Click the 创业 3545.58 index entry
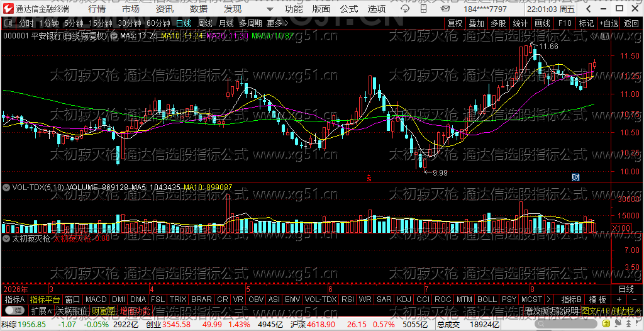Image resolution: width=644 pixels, height=331 pixels. coord(169,325)
